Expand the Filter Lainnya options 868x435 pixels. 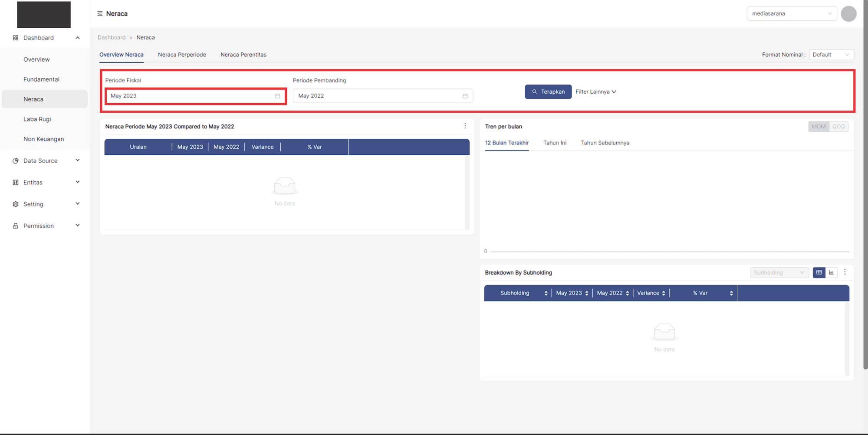click(x=595, y=92)
